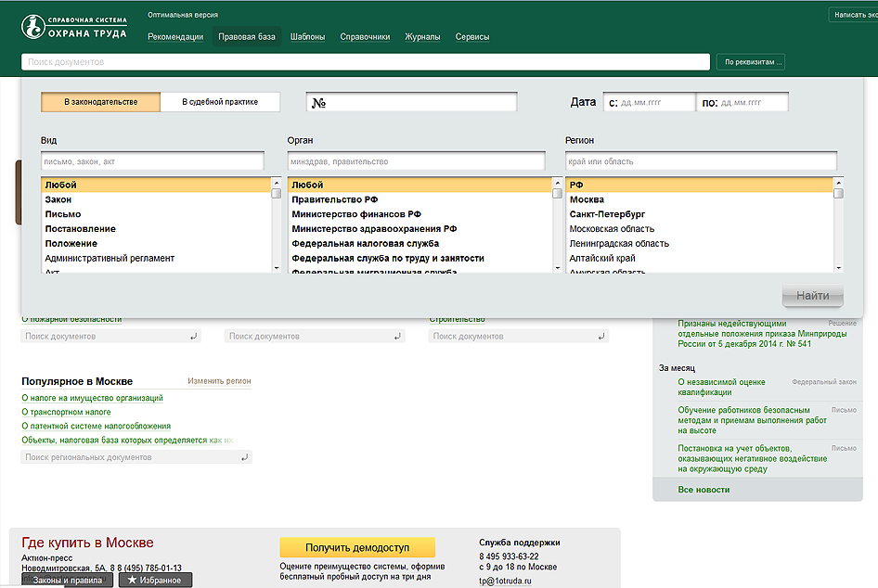Viewport: 878px width, 588px height.
Task: Click enter arrow in О пожарной безопасности search
Action: pos(193,337)
